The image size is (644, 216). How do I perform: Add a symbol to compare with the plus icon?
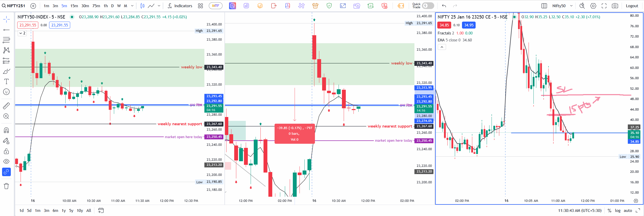(x=33, y=6)
